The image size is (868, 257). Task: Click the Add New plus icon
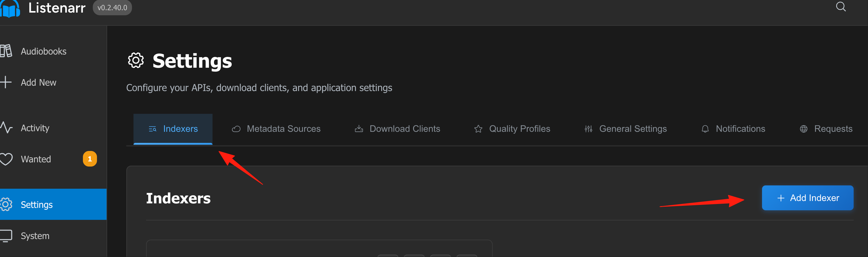tap(6, 82)
